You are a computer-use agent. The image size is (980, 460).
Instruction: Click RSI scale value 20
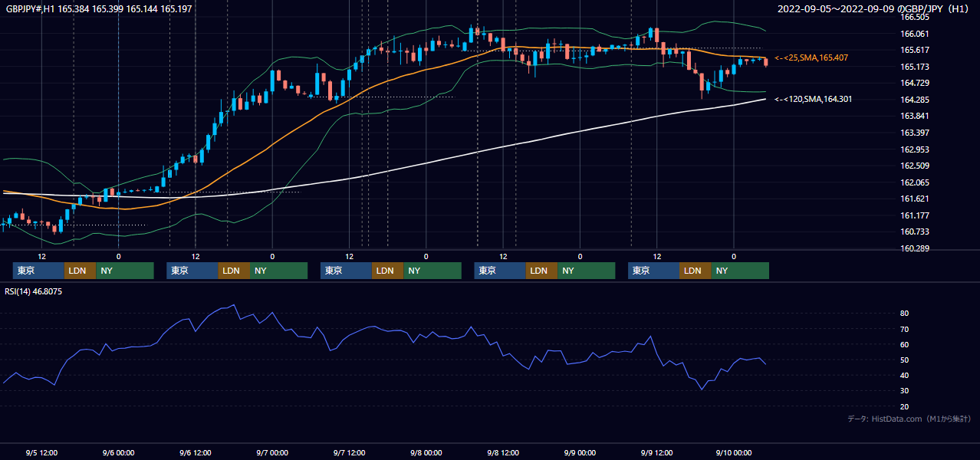(905, 406)
